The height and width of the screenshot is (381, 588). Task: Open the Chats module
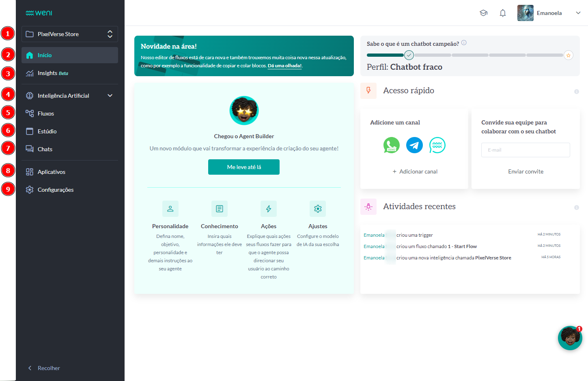click(x=45, y=149)
